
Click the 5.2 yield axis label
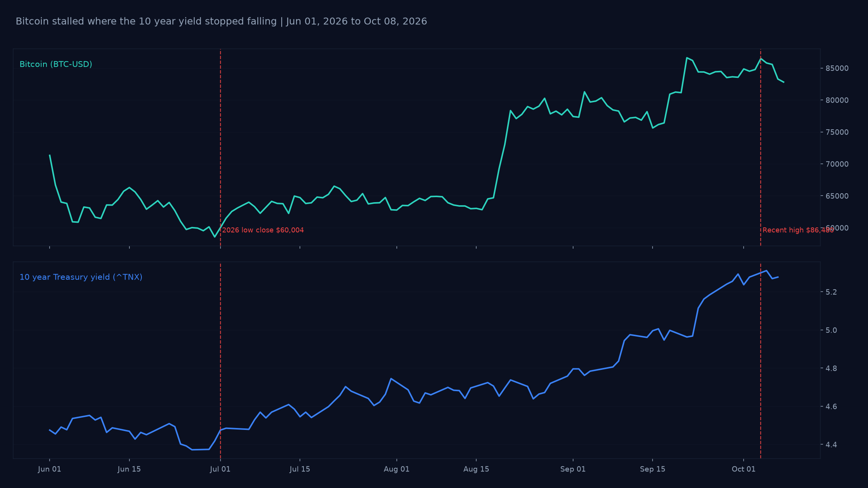click(x=831, y=292)
